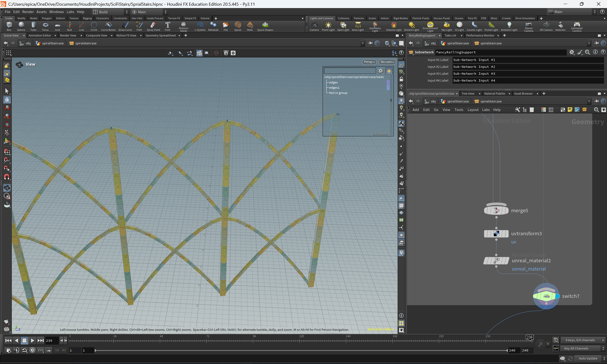Open the No cam camera dropdown
The image size is (607, 364).
[387, 62]
